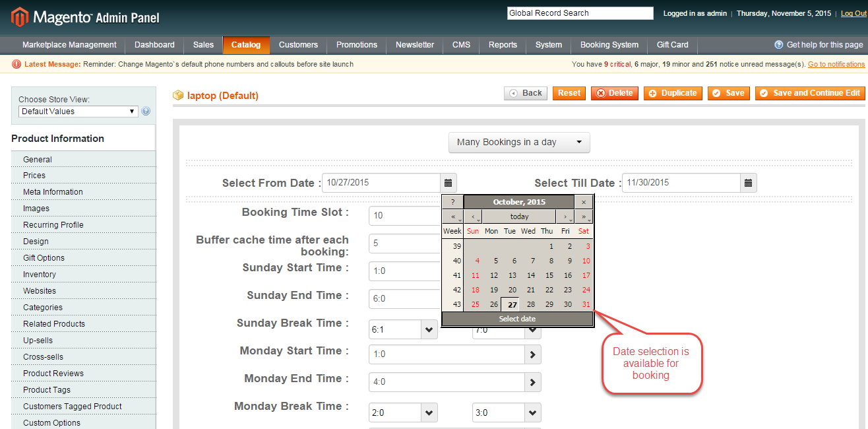This screenshot has height=429, width=868.
Task: Click Get help for this page
Action: tap(819, 45)
